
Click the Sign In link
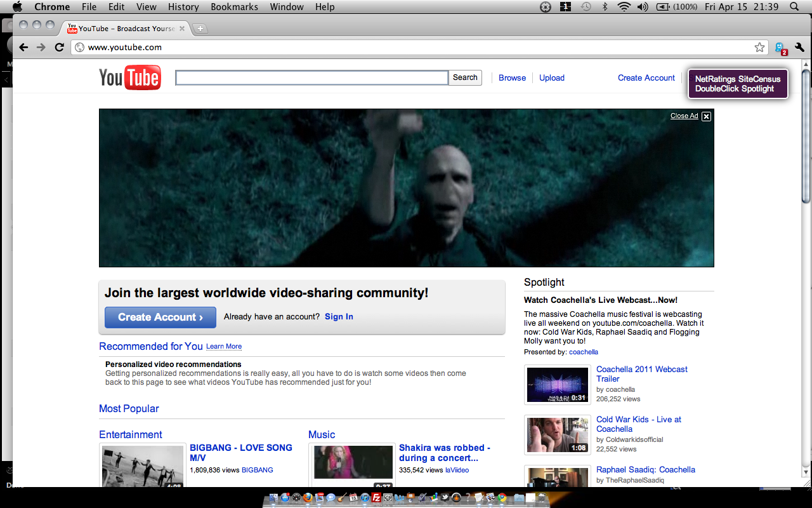point(339,317)
